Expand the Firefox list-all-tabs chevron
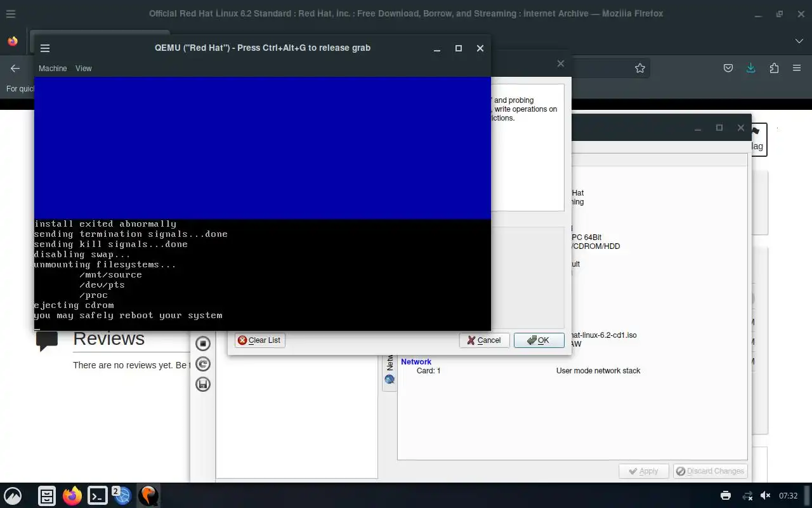 point(799,41)
